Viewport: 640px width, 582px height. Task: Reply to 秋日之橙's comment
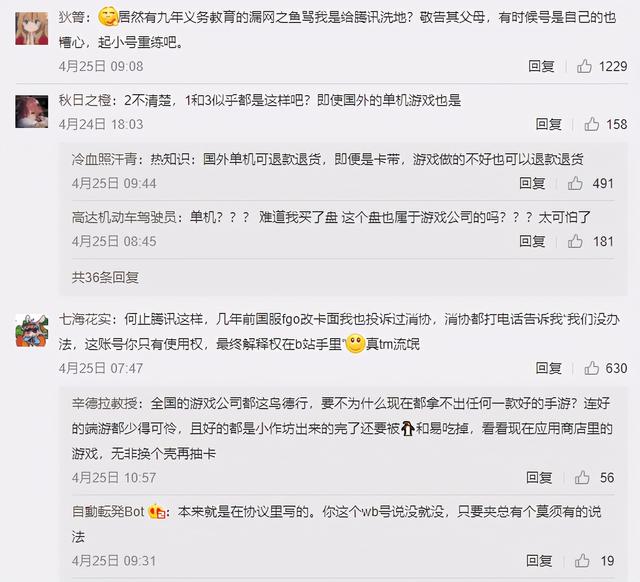(549, 124)
